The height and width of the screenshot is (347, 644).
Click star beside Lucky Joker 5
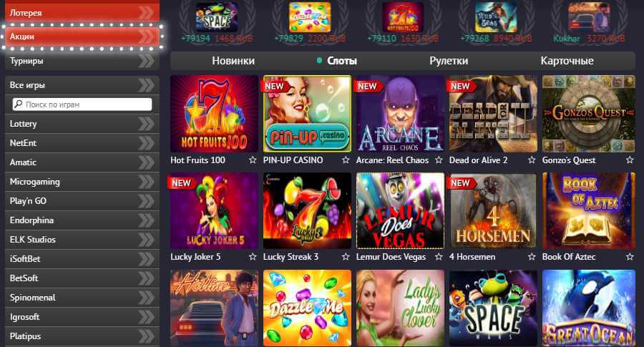(253, 257)
